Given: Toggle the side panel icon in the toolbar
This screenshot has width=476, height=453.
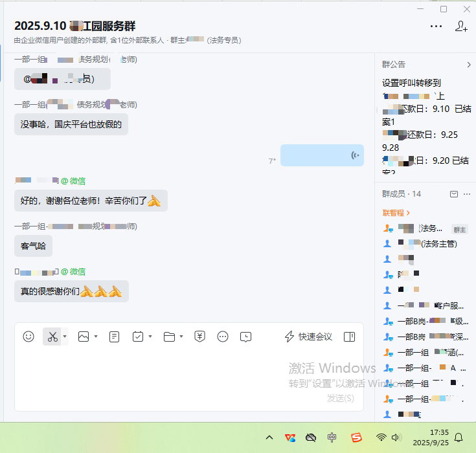Looking at the screenshot, I should tap(350, 337).
